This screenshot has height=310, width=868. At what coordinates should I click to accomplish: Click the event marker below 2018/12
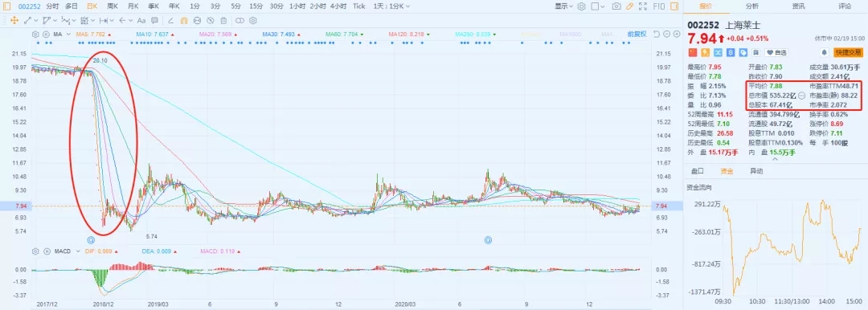pyautogui.click(x=92, y=239)
